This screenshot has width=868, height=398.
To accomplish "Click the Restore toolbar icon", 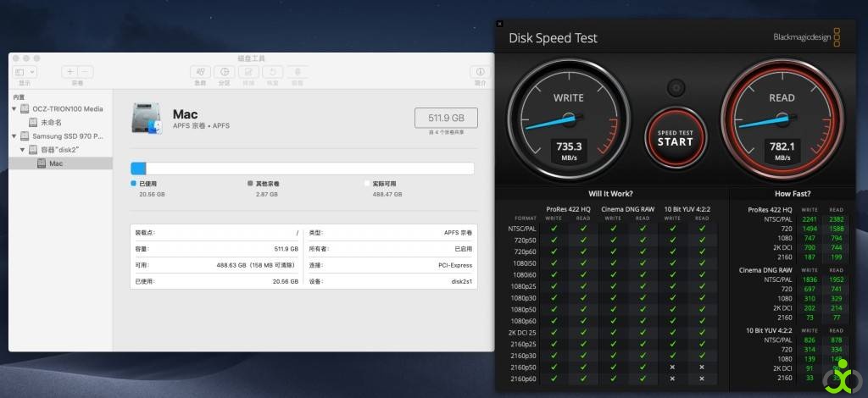I will click(272, 72).
